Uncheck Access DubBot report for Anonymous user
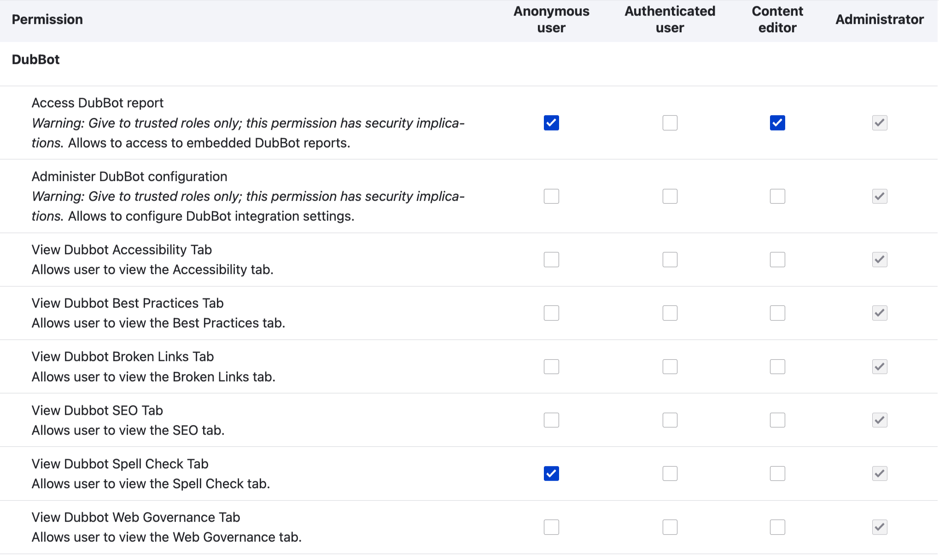Viewport: 939px width, 560px height. point(551,122)
